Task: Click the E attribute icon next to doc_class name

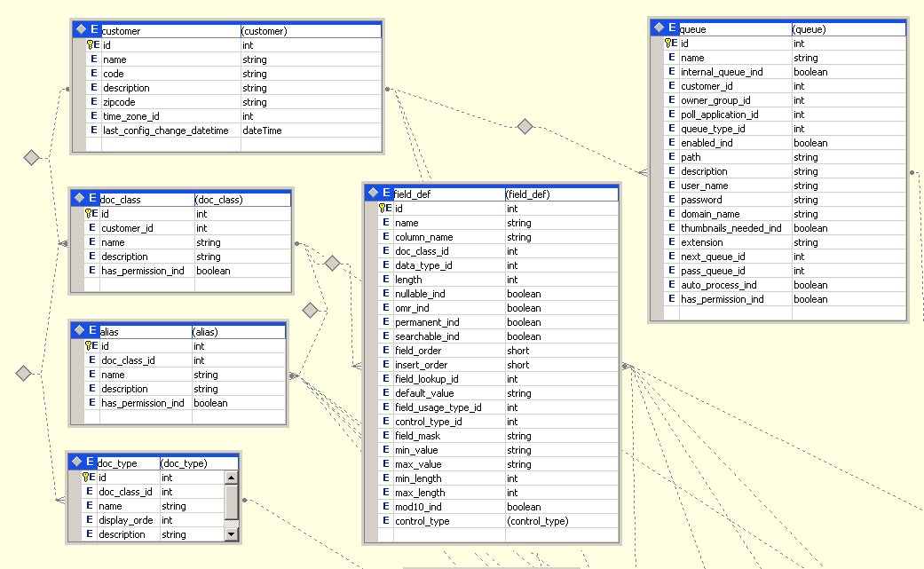Action: pos(92,241)
